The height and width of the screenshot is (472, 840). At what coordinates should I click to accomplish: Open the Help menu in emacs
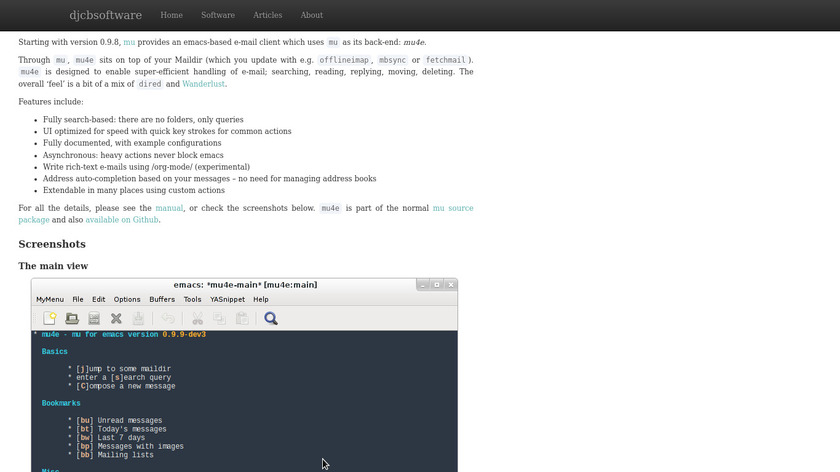(260, 299)
